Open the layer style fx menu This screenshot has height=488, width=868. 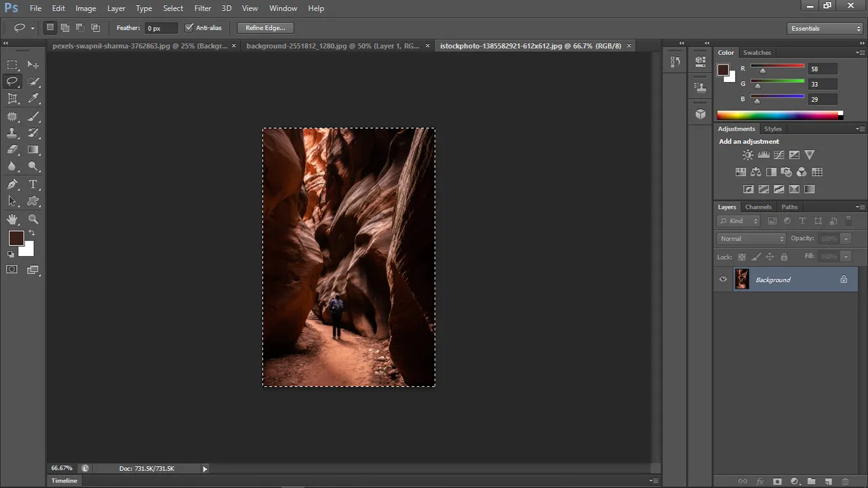point(760,481)
